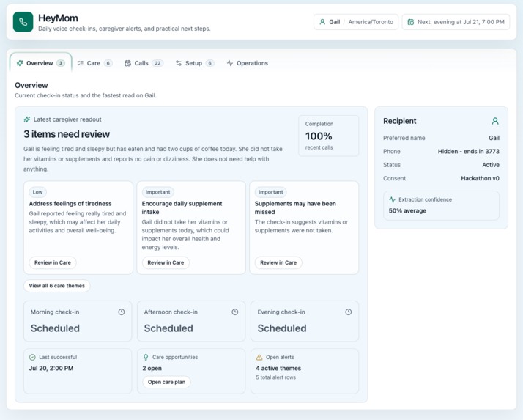The height and width of the screenshot is (420, 523).
Task: Click the 'Jul 20, 2:00 PM' value
Action: click(x=51, y=369)
